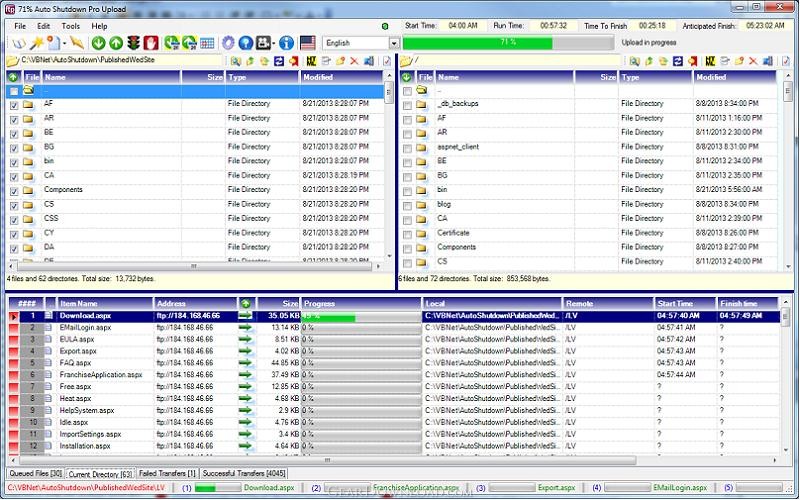Click the scheduled upload clock icon
800x500 pixels.
pos(189,43)
